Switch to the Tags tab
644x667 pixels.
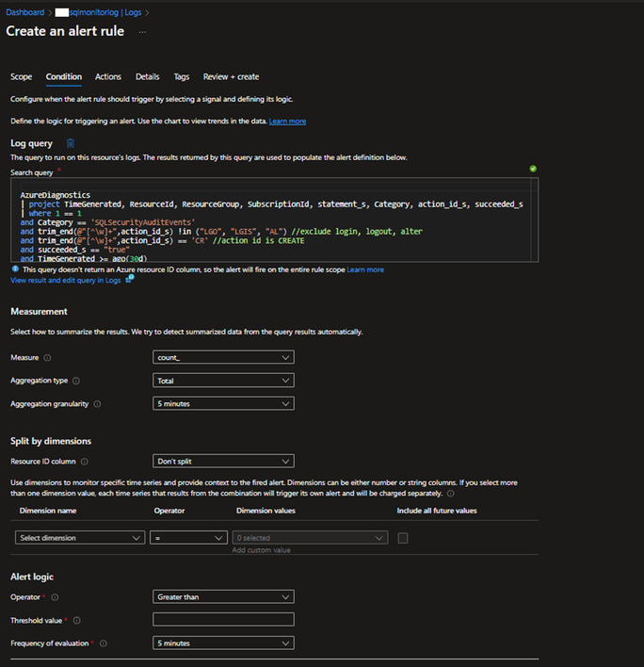tap(182, 77)
